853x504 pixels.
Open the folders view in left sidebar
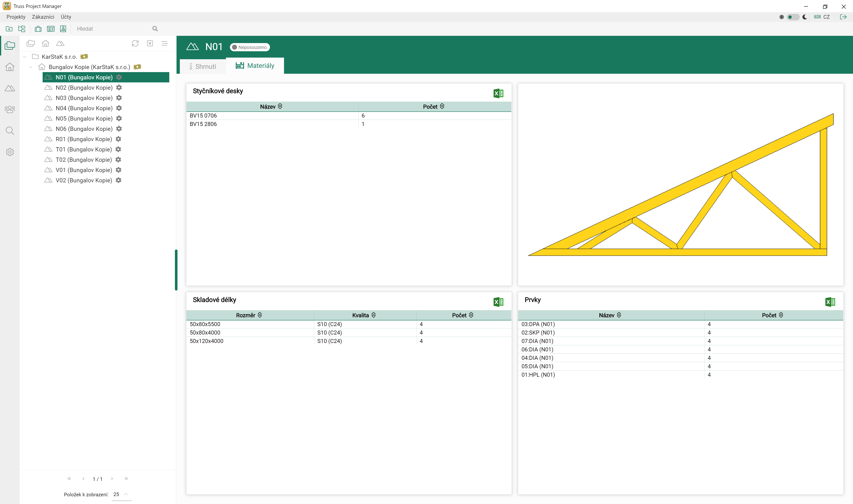[10, 45]
